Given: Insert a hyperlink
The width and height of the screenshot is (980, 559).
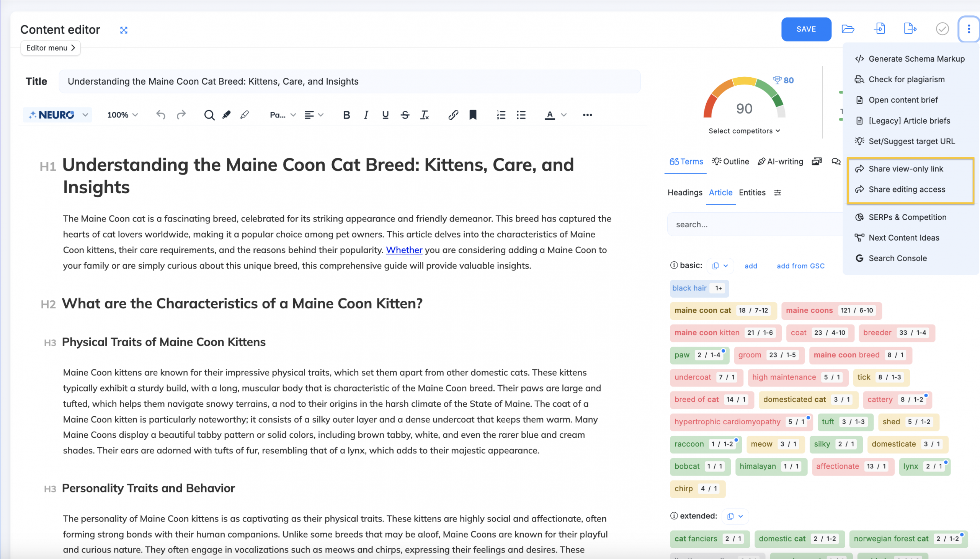Looking at the screenshot, I should click(x=452, y=115).
